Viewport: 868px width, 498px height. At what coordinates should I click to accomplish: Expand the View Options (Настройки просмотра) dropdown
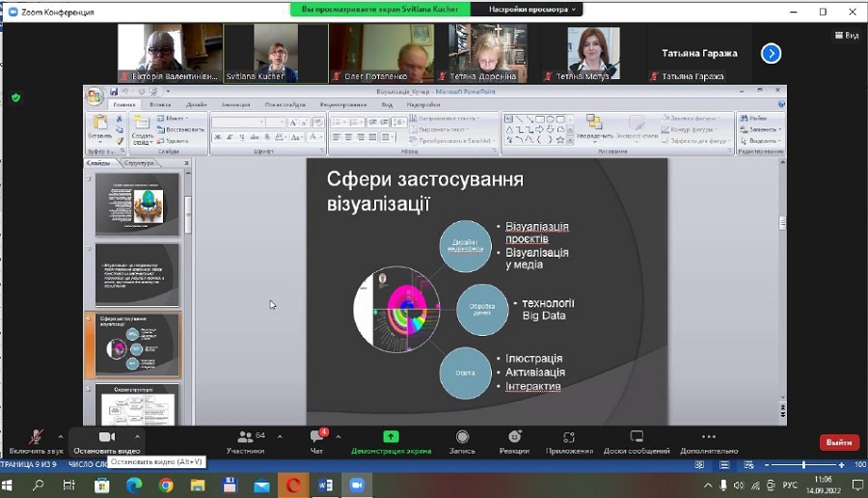pyautogui.click(x=533, y=9)
